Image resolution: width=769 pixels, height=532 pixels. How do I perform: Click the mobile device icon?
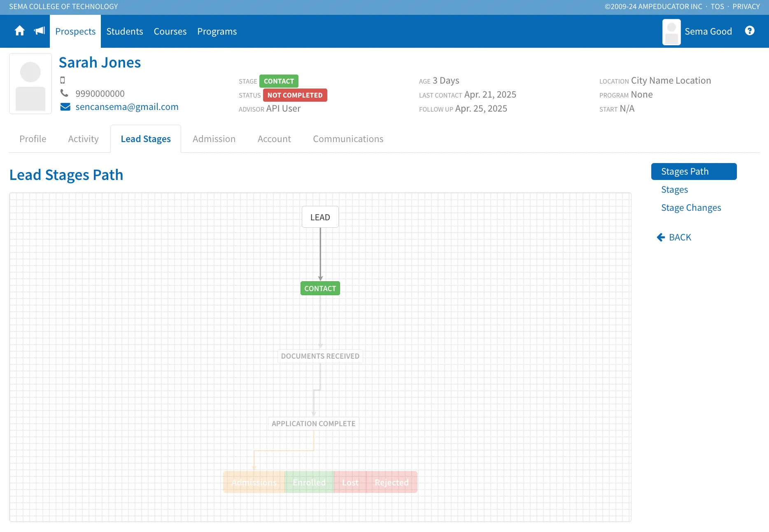63,80
